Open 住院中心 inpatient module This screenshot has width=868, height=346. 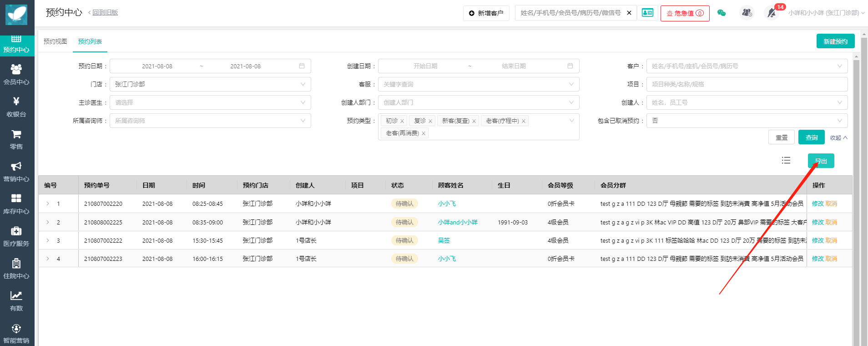tap(16, 269)
